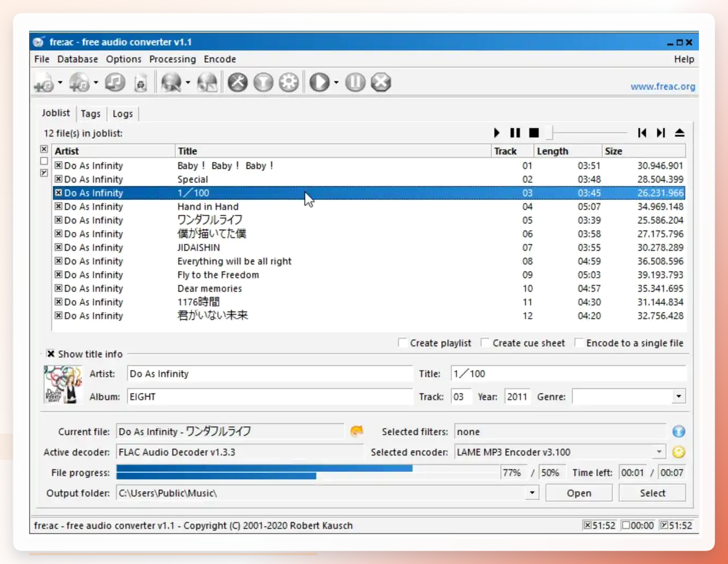Click the Submit CDDB data icon

(207, 83)
